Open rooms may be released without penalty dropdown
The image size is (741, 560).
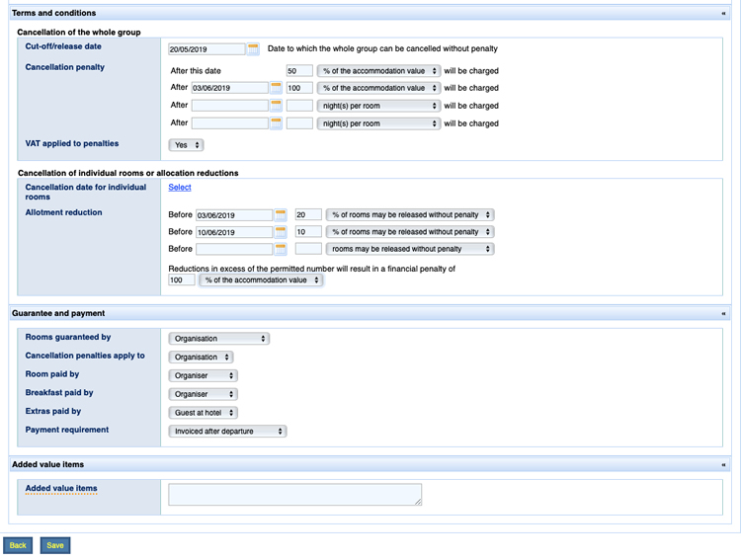pos(410,249)
